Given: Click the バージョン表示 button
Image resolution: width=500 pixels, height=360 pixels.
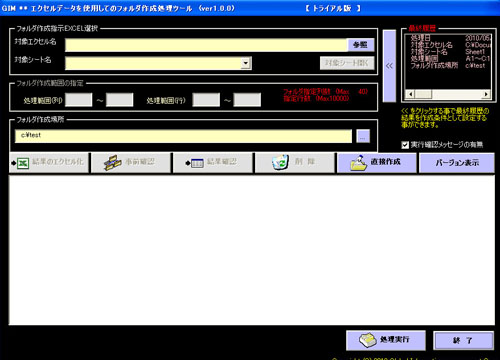Looking at the screenshot, I should pyautogui.click(x=457, y=163).
